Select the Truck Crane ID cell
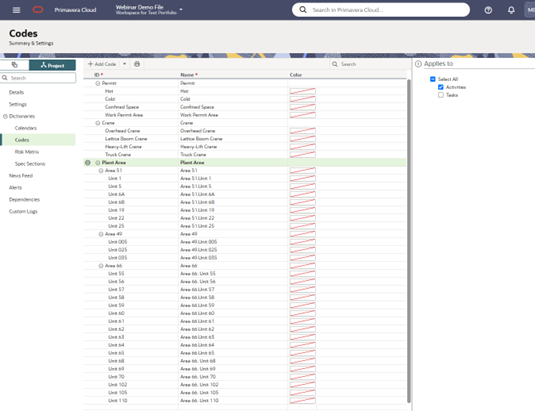 pyautogui.click(x=118, y=155)
